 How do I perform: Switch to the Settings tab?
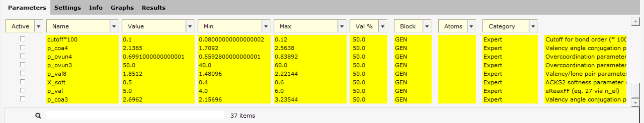(67, 7)
